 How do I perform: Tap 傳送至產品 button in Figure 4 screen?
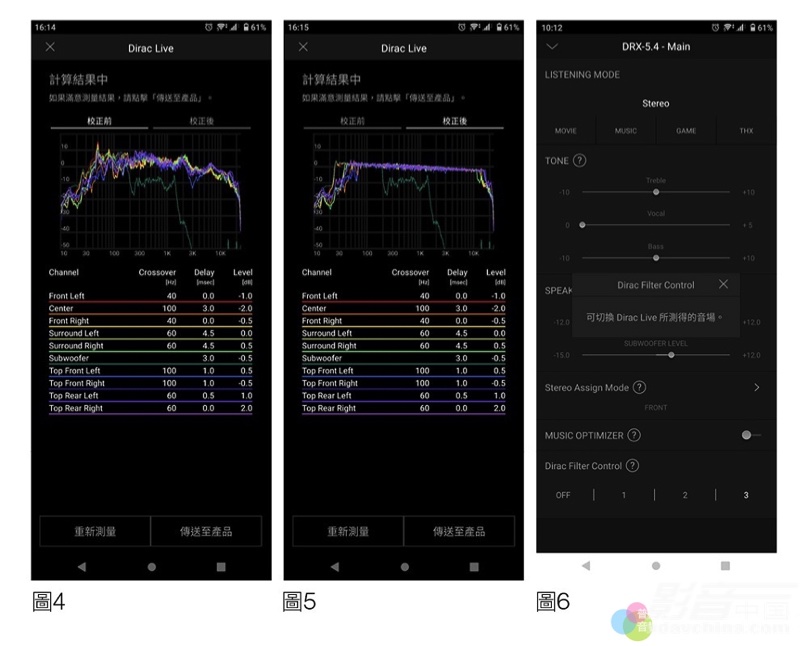click(206, 531)
